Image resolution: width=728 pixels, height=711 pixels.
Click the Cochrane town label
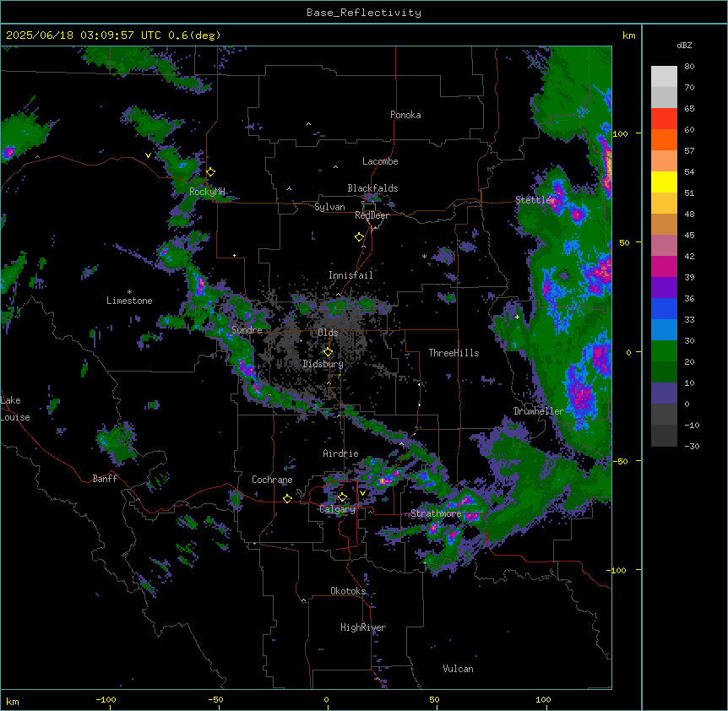[272, 480]
